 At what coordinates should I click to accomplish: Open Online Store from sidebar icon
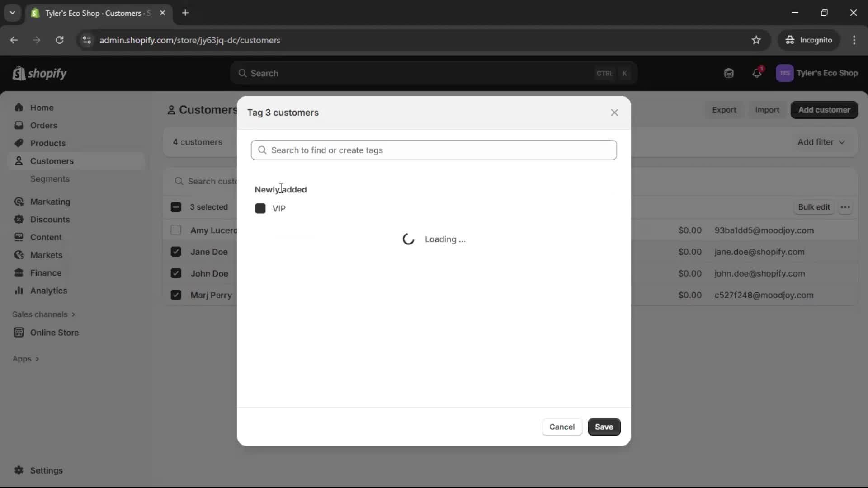pyautogui.click(x=19, y=333)
